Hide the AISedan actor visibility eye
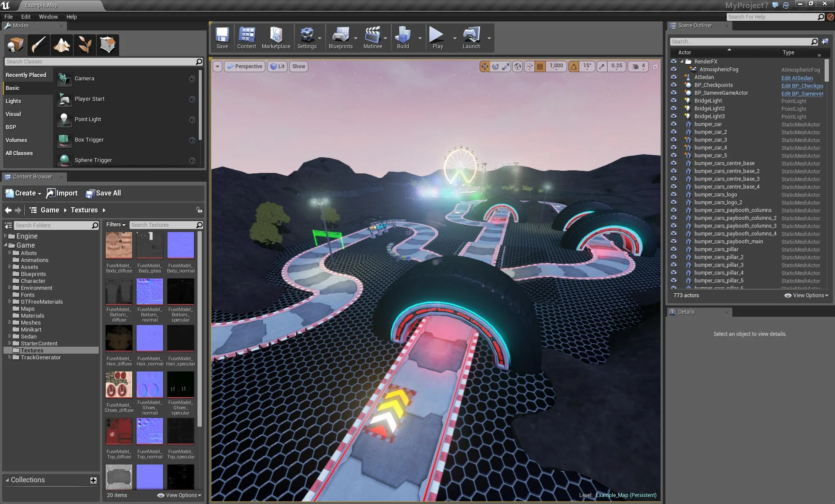The height and width of the screenshot is (504, 835). tap(674, 77)
